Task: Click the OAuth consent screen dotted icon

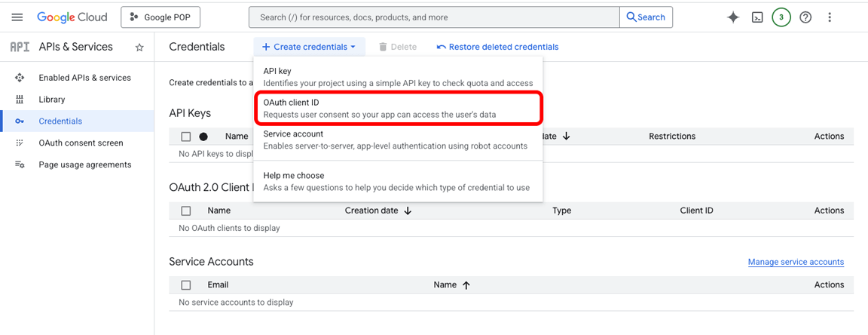Action: coord(20,143)
